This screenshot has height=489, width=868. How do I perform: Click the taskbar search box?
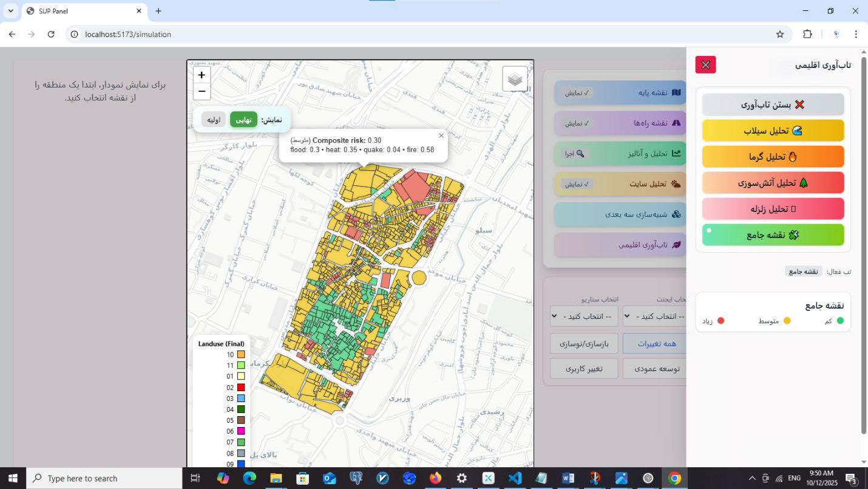(x=104, y=478)
